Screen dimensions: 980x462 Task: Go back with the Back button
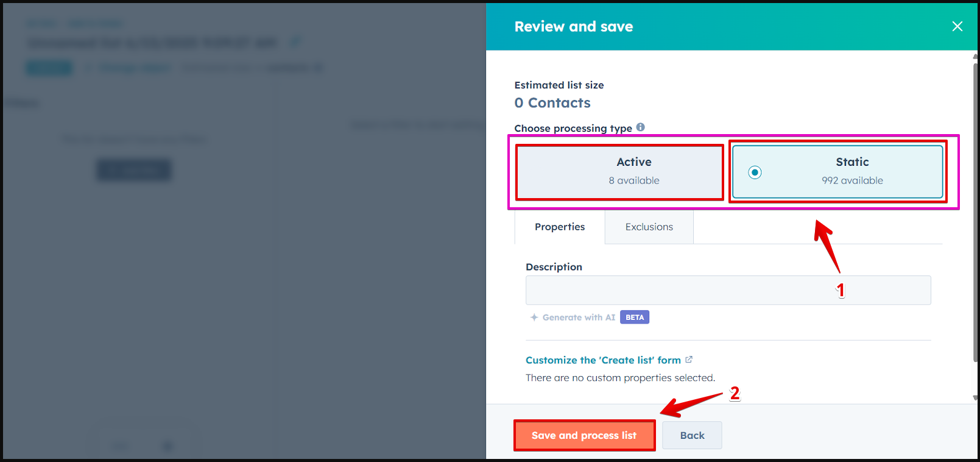pyautogui.click(x=692, y=435)
